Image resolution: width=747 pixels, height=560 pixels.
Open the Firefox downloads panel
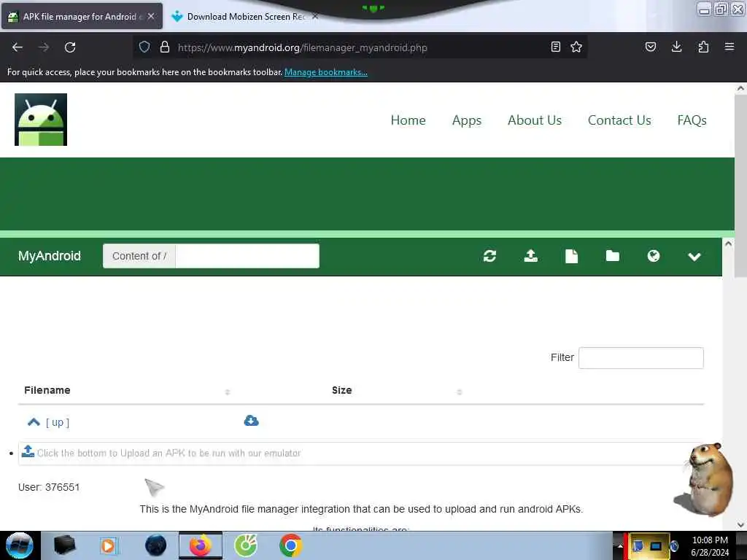tap(676, 47)
